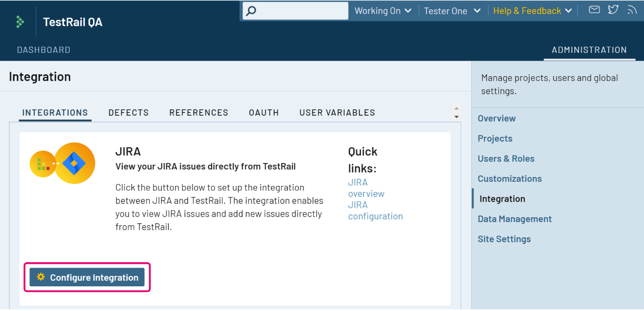Click the RSS feed icon
Image resolution: width=644 pixels, height=311 pixels.
tap(632, 9)
